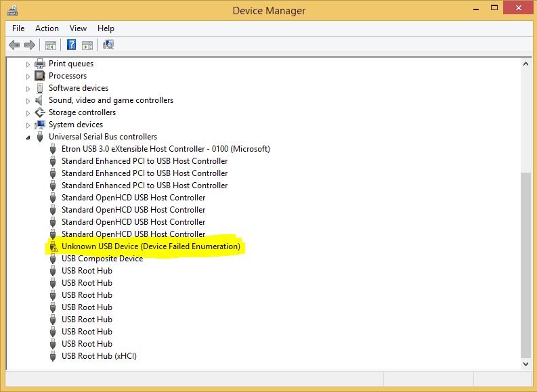Click the Print queues printer icon

click(40, 64)
